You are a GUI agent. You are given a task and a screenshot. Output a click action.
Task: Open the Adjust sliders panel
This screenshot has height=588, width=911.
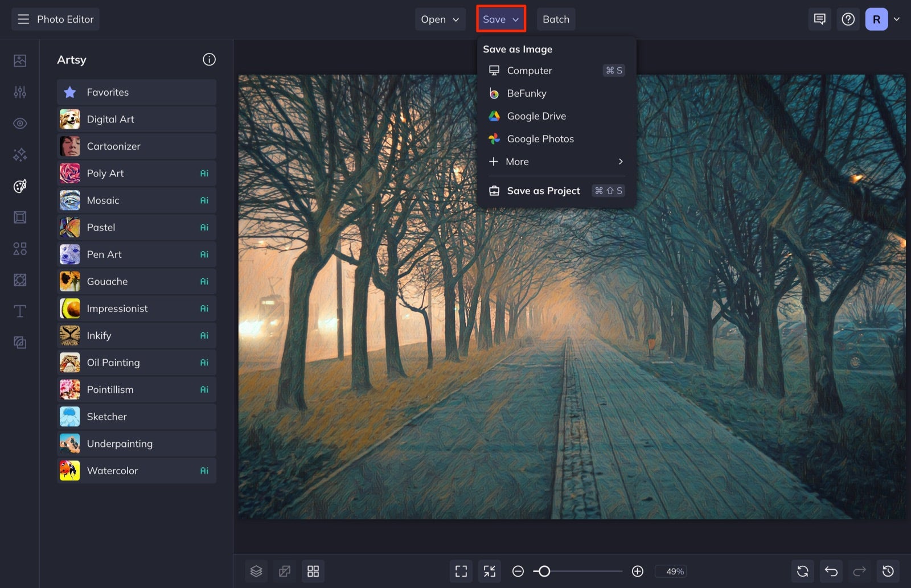19,92
